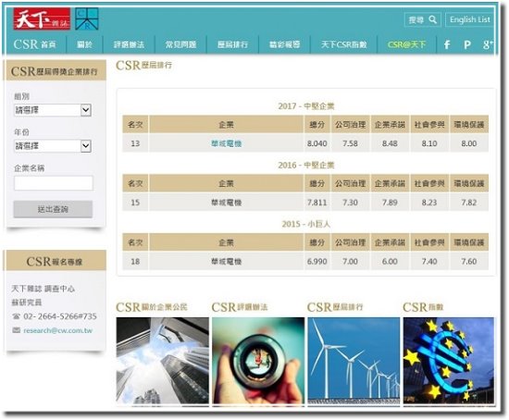Click the CSR指數 heading above Euro image
This screenshot has width=509, height=420.
(423, 307)
